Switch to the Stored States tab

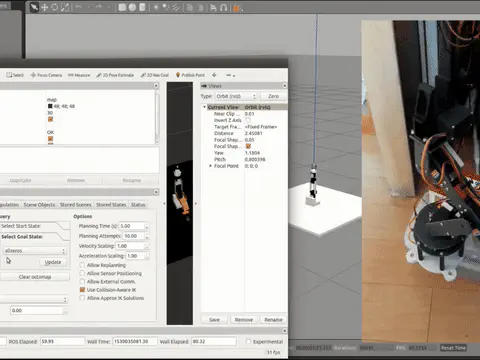click(x=111, y=205)
